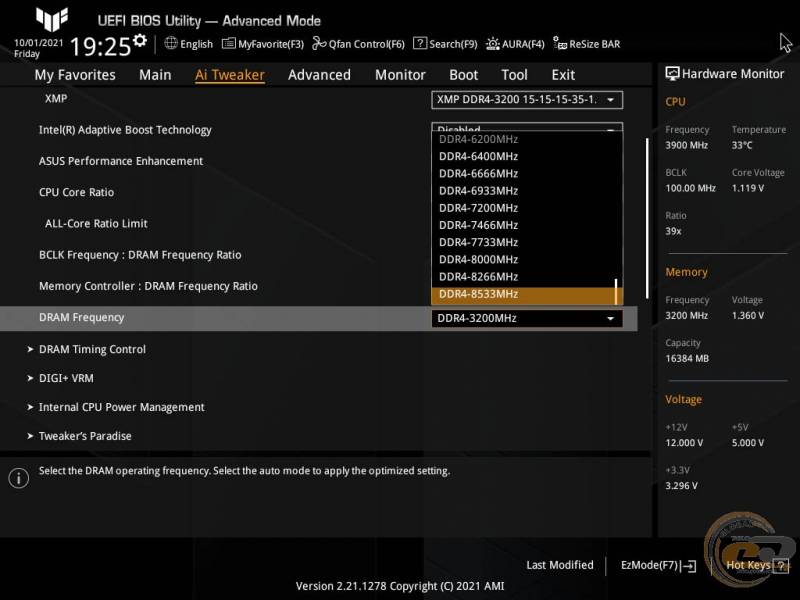Click the Core Voltage 1.119 V value

pyautogui.click(x=747, y=188)
